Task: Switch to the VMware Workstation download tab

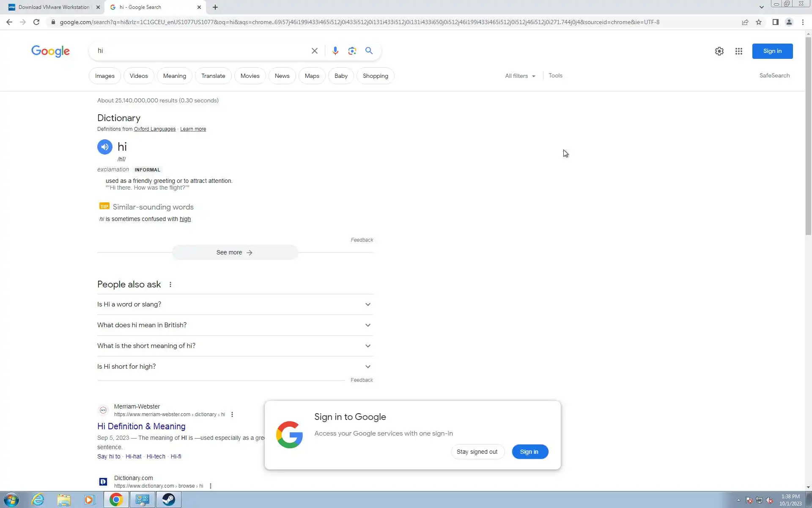Action: click(x=54, y=7)
